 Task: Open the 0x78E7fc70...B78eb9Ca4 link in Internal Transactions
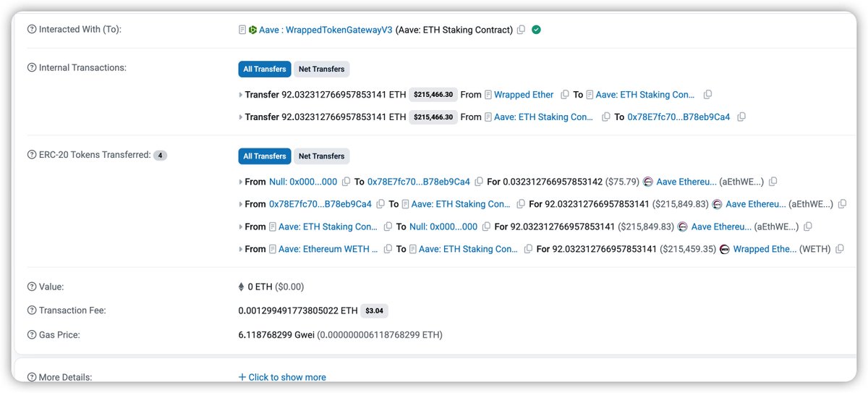tap(678, 117)
